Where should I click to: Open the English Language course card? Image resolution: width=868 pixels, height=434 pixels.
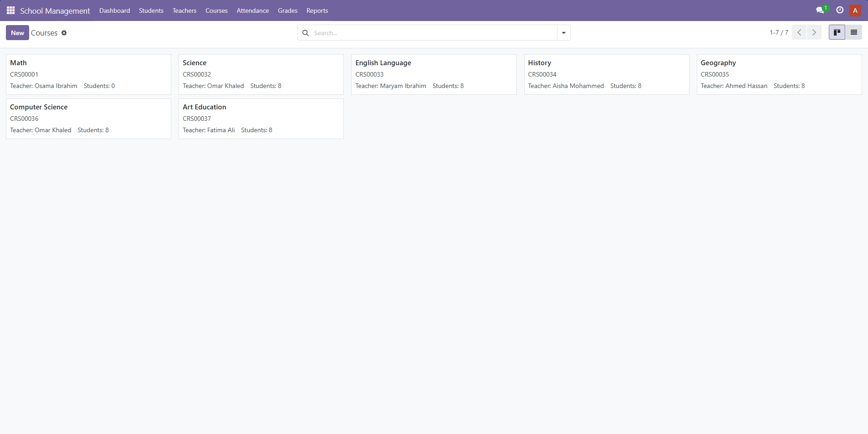pos(434,74)
